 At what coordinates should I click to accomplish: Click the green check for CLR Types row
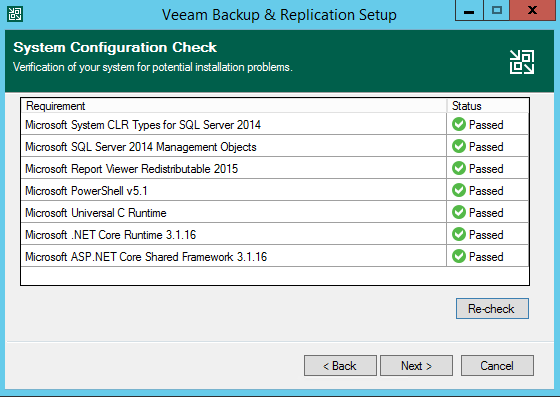[x=459, y=124]
